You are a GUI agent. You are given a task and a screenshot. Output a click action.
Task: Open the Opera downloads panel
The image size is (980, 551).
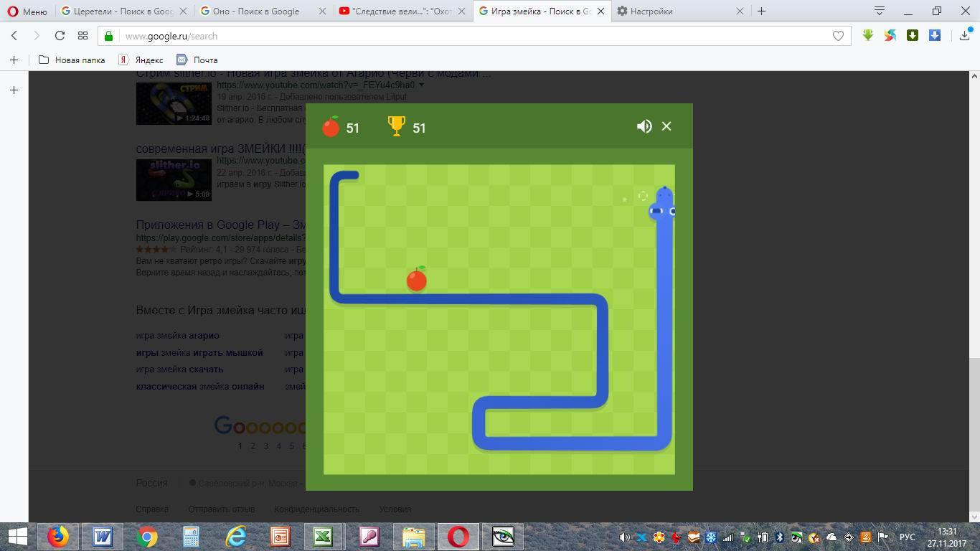point(964,36)
